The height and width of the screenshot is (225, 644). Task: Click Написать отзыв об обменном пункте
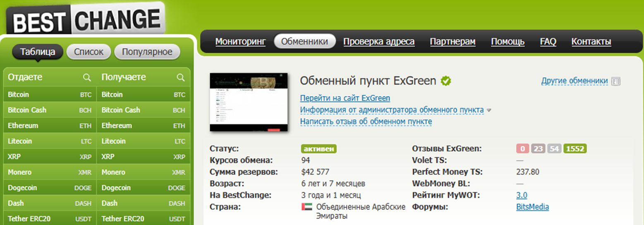(366, 121)
